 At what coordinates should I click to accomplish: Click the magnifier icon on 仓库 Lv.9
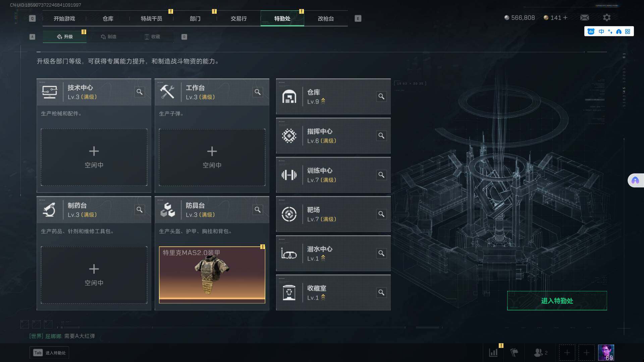click(381, 97)
